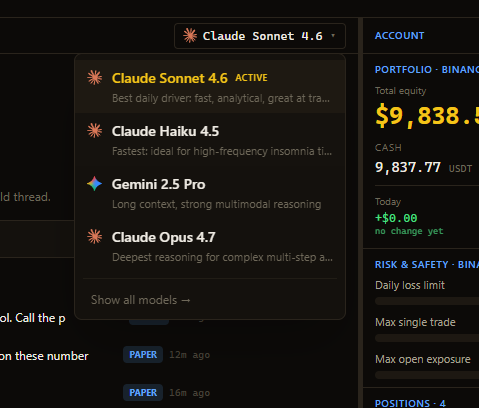Click the Claude starburst icon in model selector
Image resolution: width=479 pixels, height=408 pixels.
[190, 36]
